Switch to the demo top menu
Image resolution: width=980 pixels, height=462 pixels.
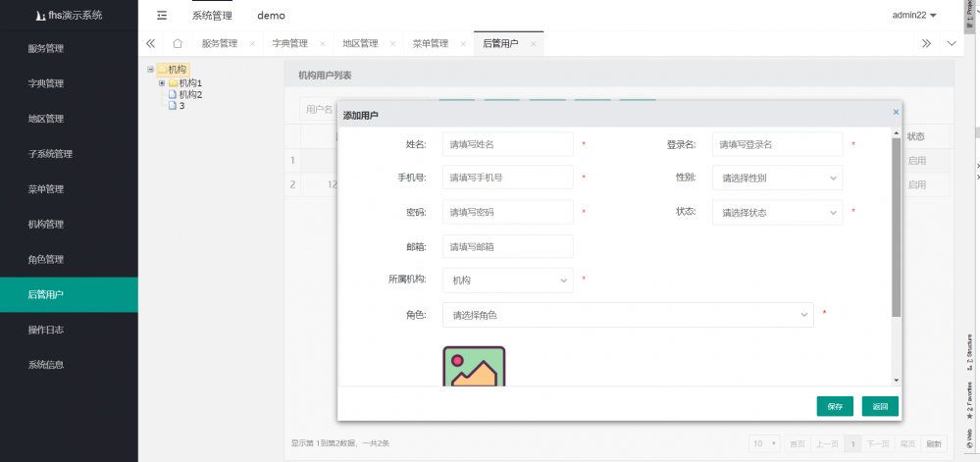272,16
